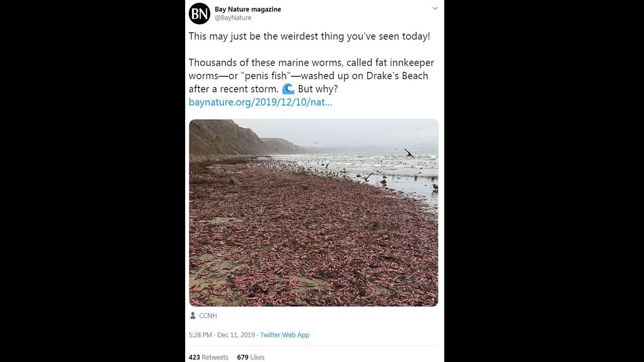
Task: Click the 'weirdest thing you've seen today' line
Action: (309, 37)
